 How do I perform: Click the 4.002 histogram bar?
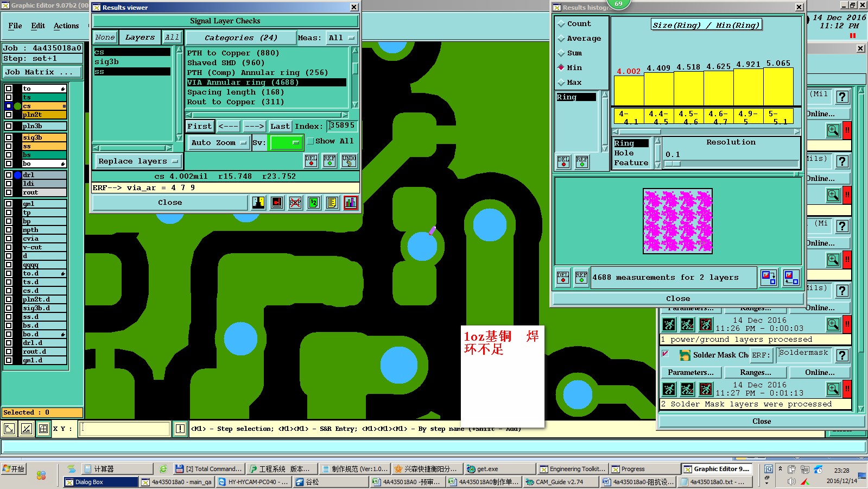click(629, 91)
